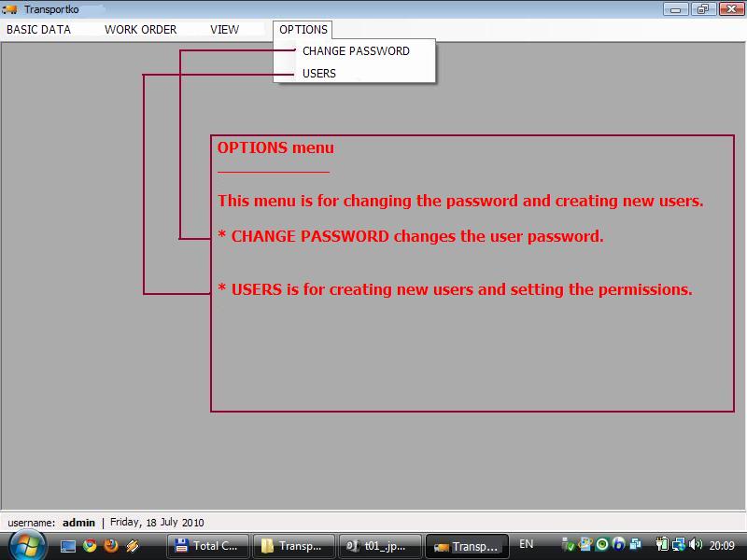Click the Show Desktop quick launch icon

pyautogui.click(x=68, y=546)
